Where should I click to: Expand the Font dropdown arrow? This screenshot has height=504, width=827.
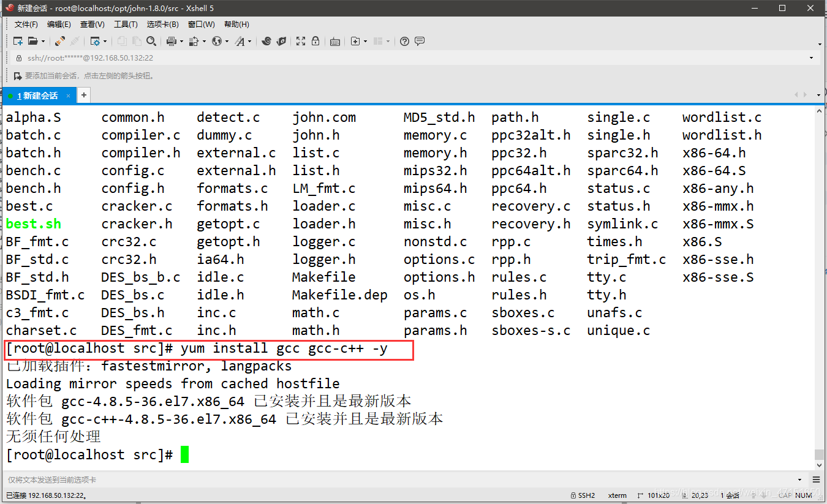250,41
